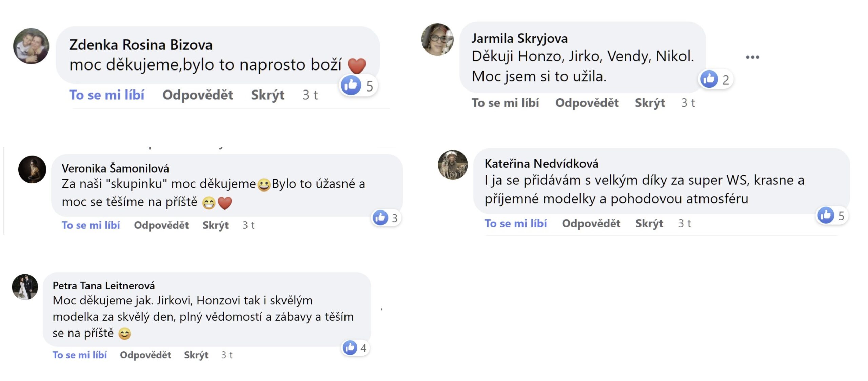
Task: Click like reaction icon on Veronika's comment
Action: (x=380, y=218)
